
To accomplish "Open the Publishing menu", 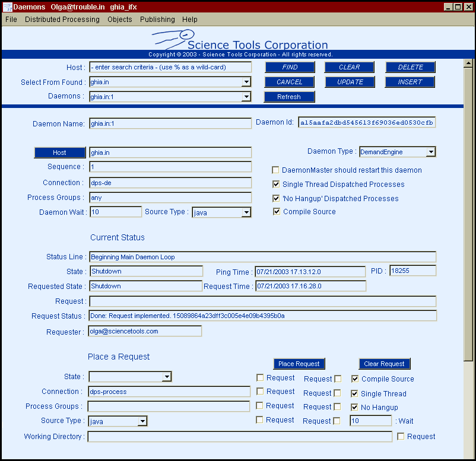I will click(x=157, y=20).
